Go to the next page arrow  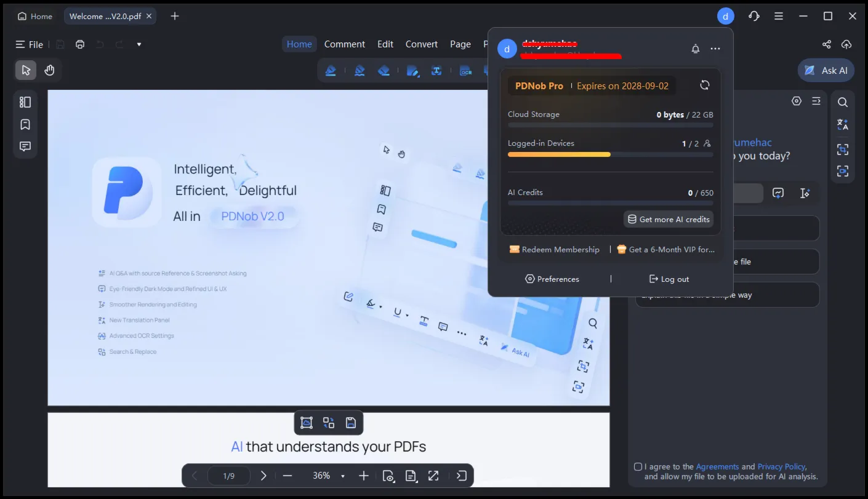[x=263, y=476]
